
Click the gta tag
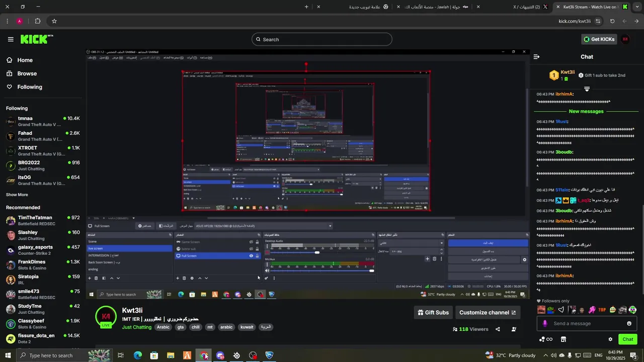180,327
